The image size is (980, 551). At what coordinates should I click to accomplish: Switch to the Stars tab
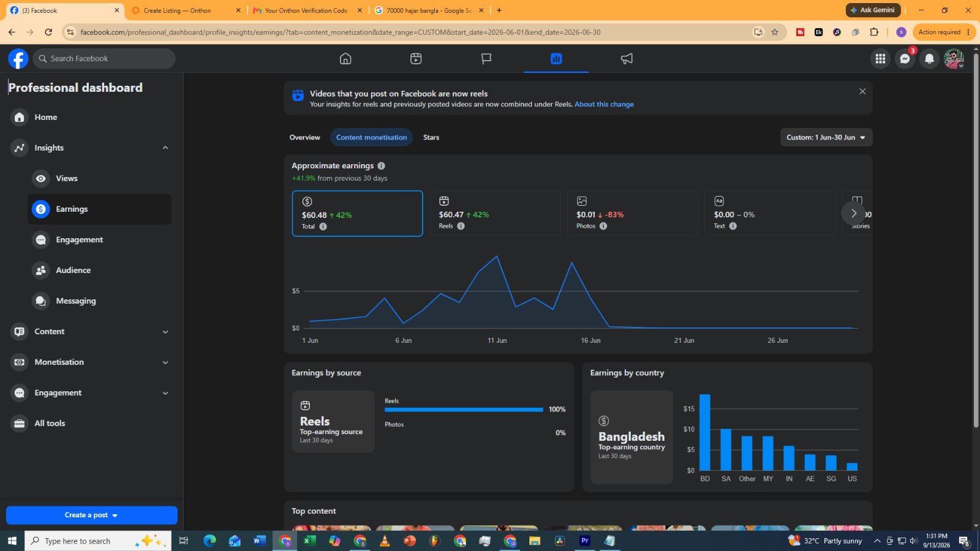point(431,137)
